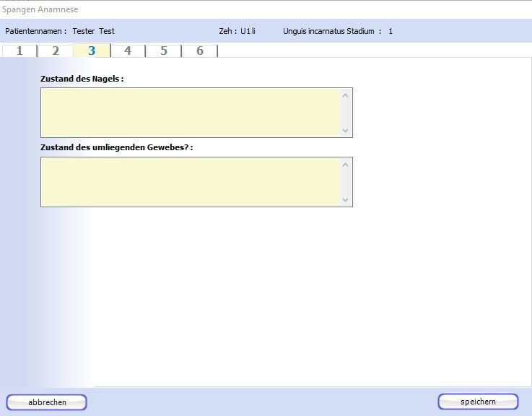Switch to tab 1
The width and height of the screenshot is (532, 416).
point(19,51)
